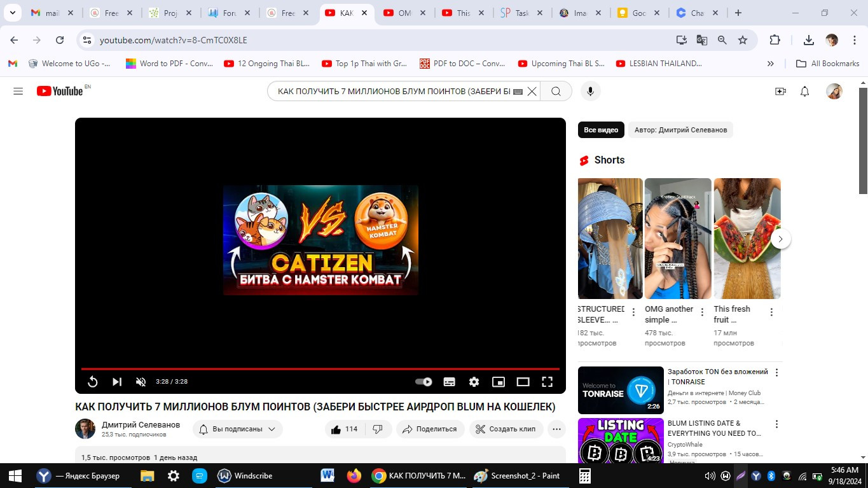Click the red video progress bar
The width and height of the screenshot is (868, 488).
pyautogui.click(x=320, y=369)
